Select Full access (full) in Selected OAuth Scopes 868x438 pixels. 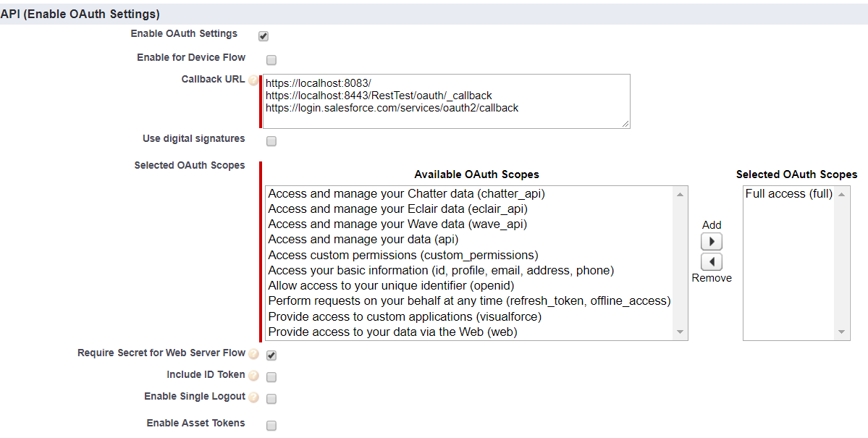789,193
